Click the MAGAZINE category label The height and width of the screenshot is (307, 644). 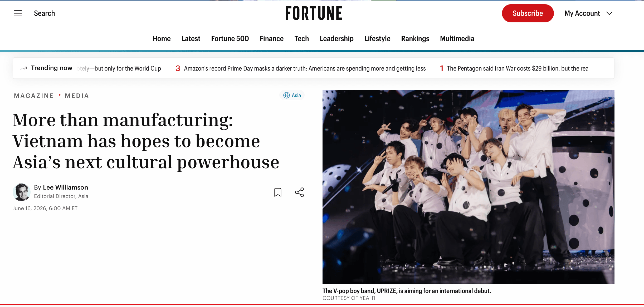click(x=34, y=96)
